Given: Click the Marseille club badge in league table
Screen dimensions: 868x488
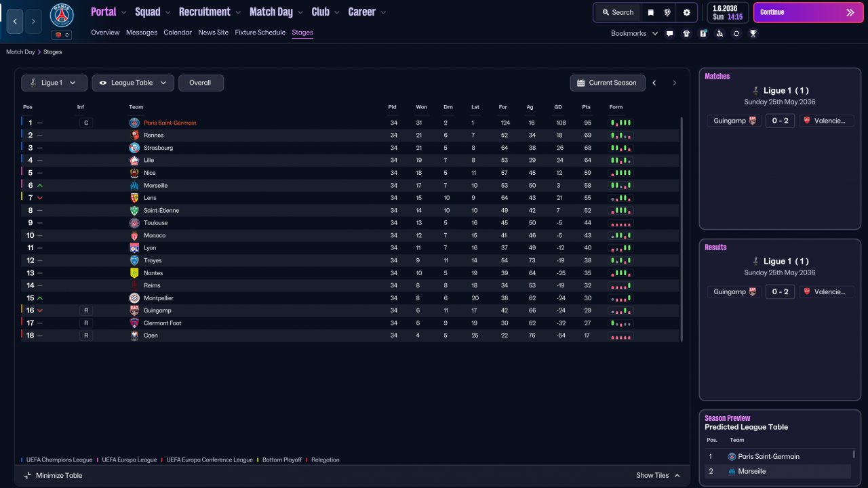Looking at the screenshot, I should pos(134,186).
